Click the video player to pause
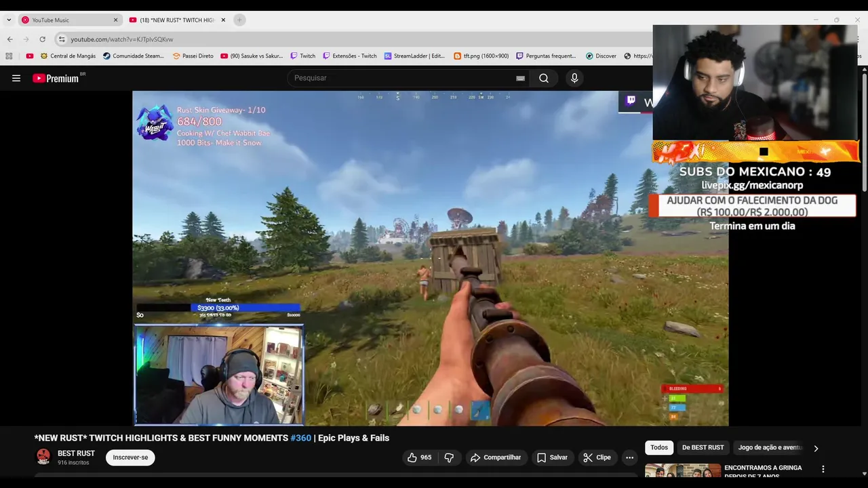This screenshot has height=488, width=868. 430,258
